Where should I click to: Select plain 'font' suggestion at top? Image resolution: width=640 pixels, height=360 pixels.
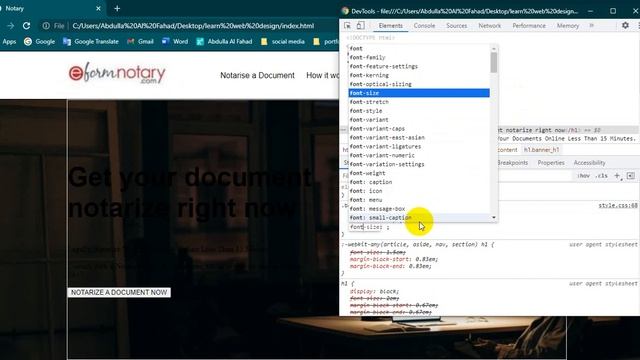[x=419, y=48]
